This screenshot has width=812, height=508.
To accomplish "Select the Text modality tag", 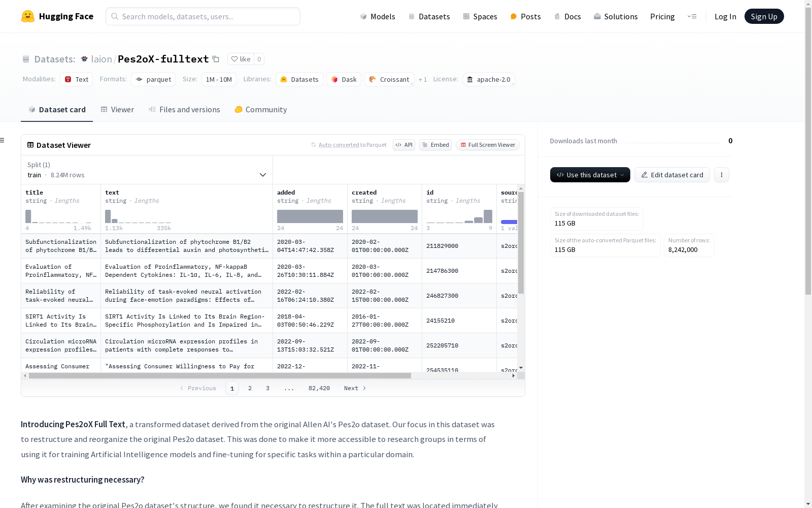I will pyautogui.click(x=77, y=79).
